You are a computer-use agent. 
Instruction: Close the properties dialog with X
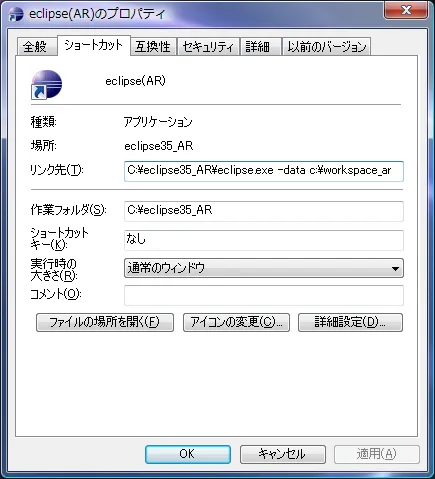(406, 10)
